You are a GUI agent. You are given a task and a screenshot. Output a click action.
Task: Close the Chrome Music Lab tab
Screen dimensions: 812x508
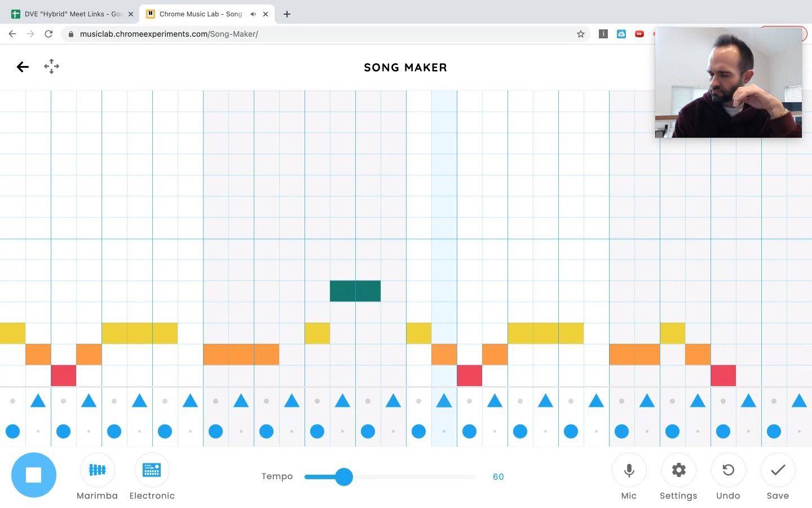tap(266, 14)
